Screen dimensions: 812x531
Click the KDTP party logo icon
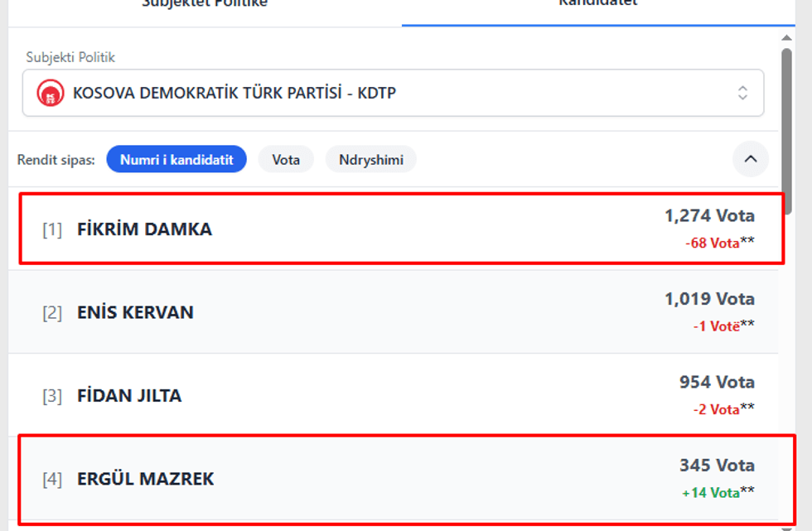click(x=50, y=93)
